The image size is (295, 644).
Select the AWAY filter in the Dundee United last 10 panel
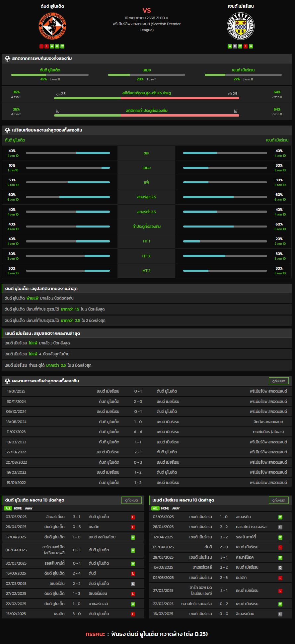pos(29,508)
